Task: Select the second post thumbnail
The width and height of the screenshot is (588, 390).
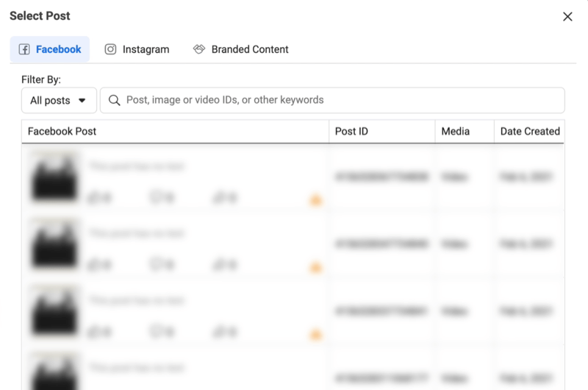Action: (54, 244)
